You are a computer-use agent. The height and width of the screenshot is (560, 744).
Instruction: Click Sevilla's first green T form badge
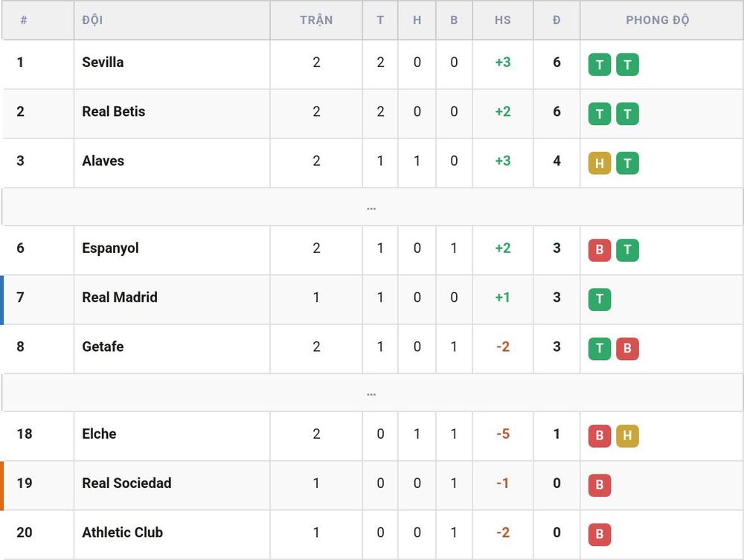tap(599, 65)
